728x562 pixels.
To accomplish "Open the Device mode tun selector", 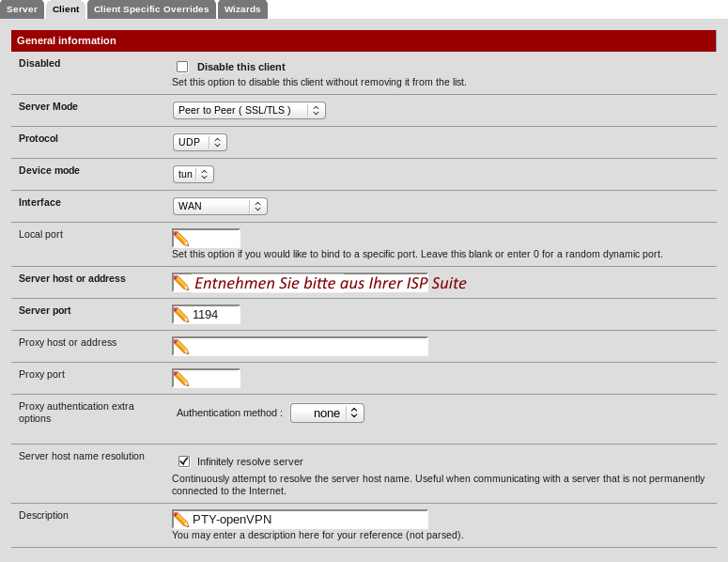I will 193,175.
